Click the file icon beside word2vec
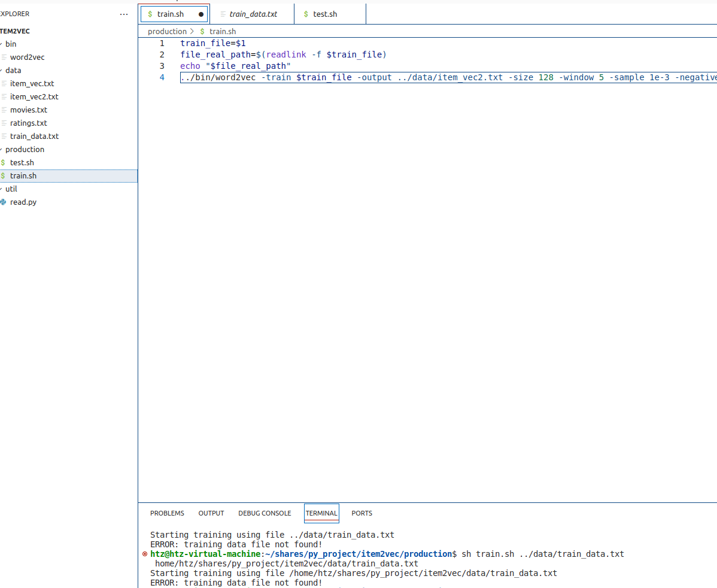This screenshot has height=588, width=717. [4, 57]
